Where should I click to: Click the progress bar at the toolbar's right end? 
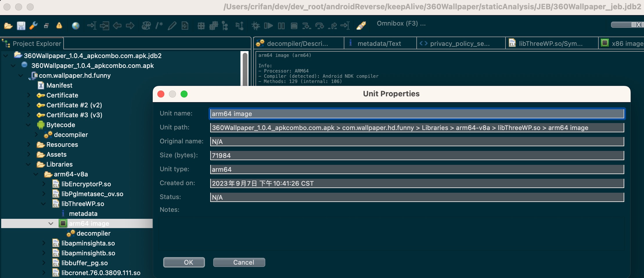[627, 25]
